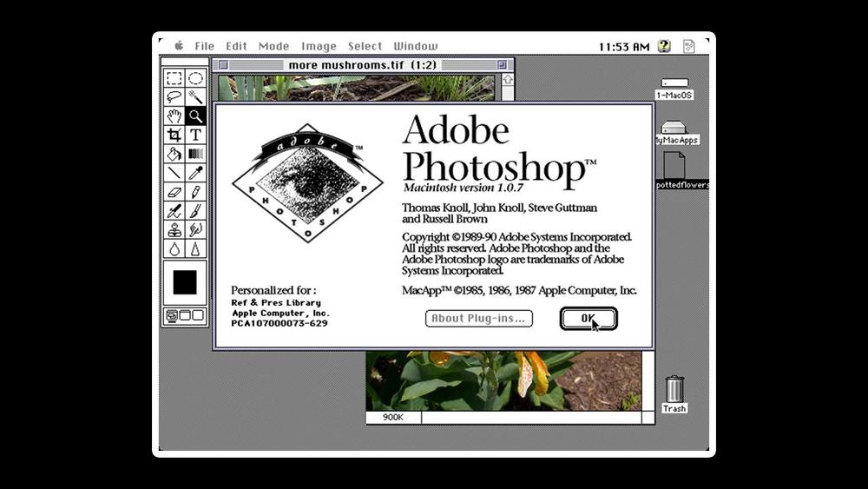Select the Line tool

pos(174,173)
